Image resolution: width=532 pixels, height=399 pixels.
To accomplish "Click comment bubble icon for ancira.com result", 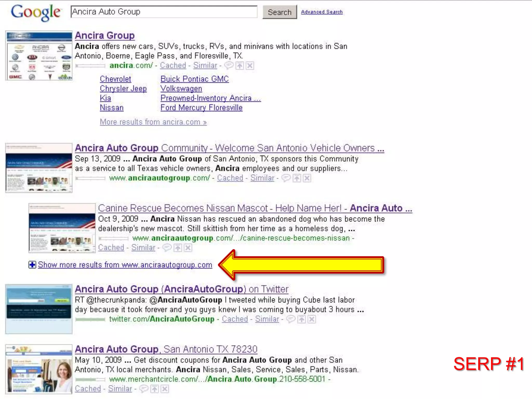I will (x=229, y=65).
